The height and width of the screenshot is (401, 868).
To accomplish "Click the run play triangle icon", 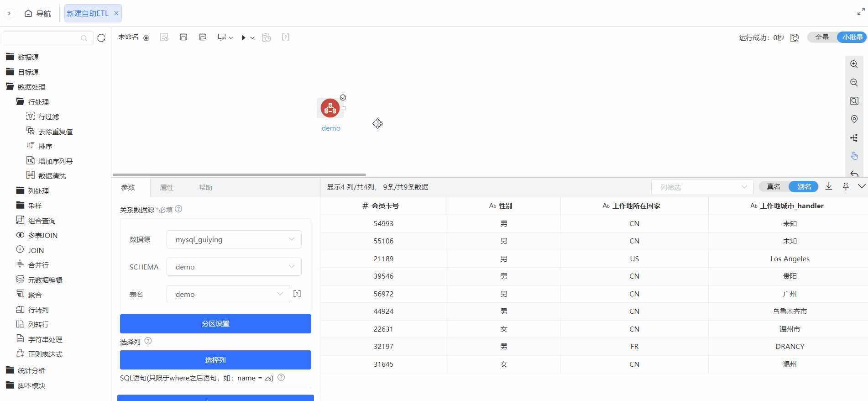I will tap(244, 38).
